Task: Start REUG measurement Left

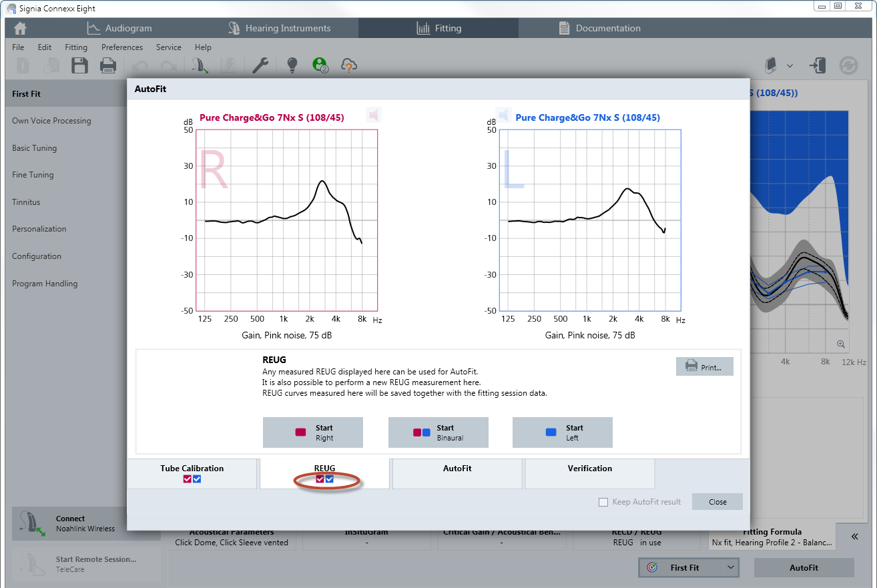Action: [563, 432]
